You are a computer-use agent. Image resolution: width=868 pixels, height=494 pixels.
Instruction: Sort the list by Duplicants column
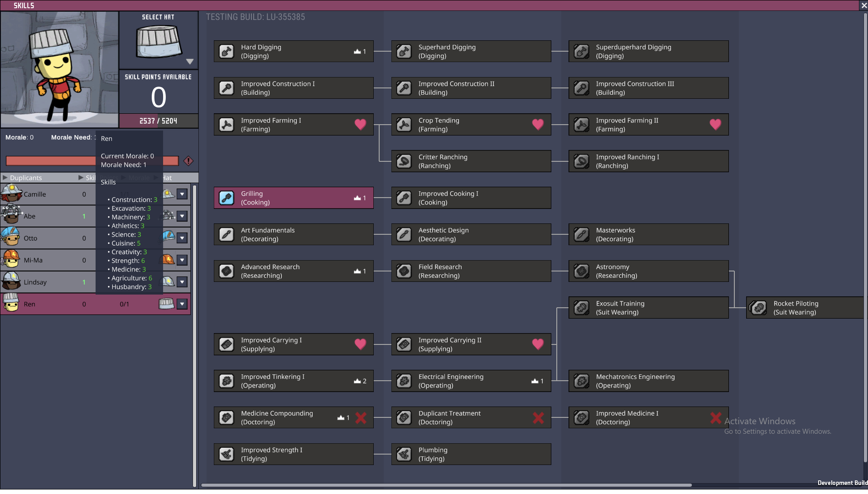pos(25,178)
